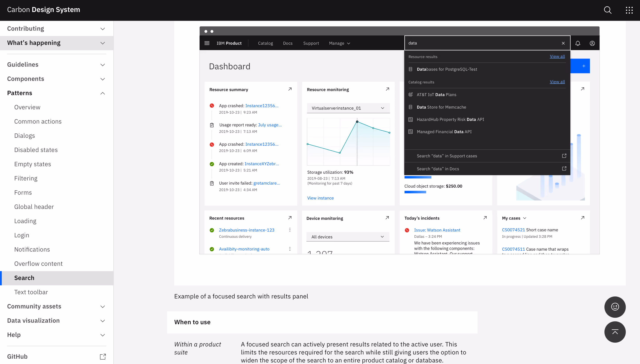The image size is (640, 364).
Task: Expand the Contributing section
Action: coord(56,28)
